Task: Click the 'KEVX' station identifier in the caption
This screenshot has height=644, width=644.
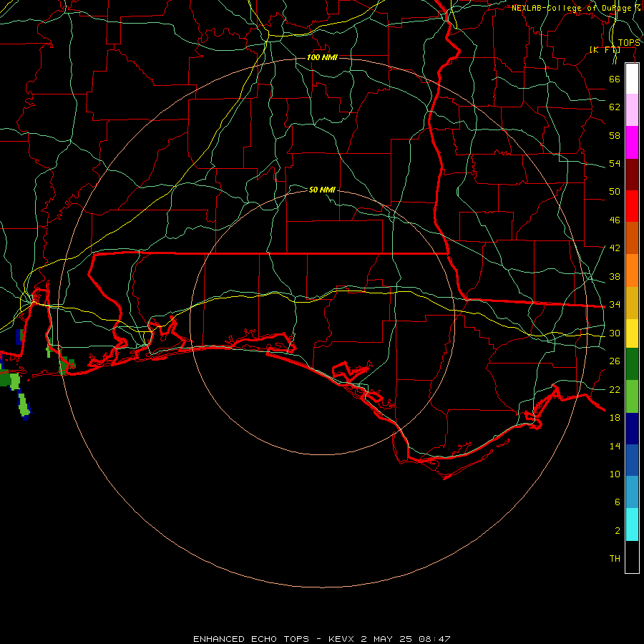Action: click(x=341, y=639)
